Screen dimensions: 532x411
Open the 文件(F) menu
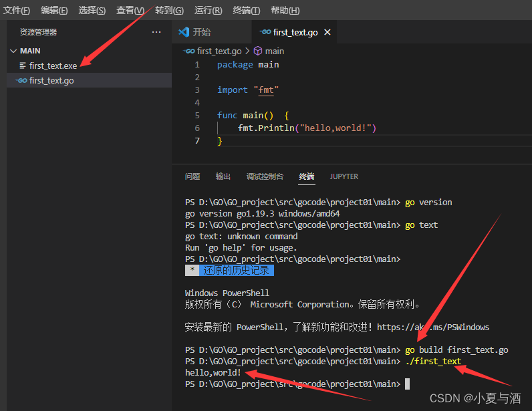tap(16, 10)
